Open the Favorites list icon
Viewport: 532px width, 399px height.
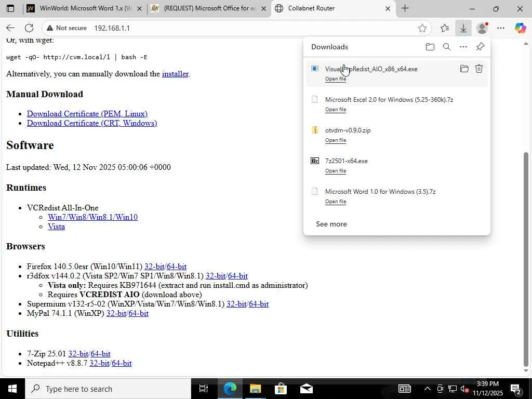tap(445, 28)
